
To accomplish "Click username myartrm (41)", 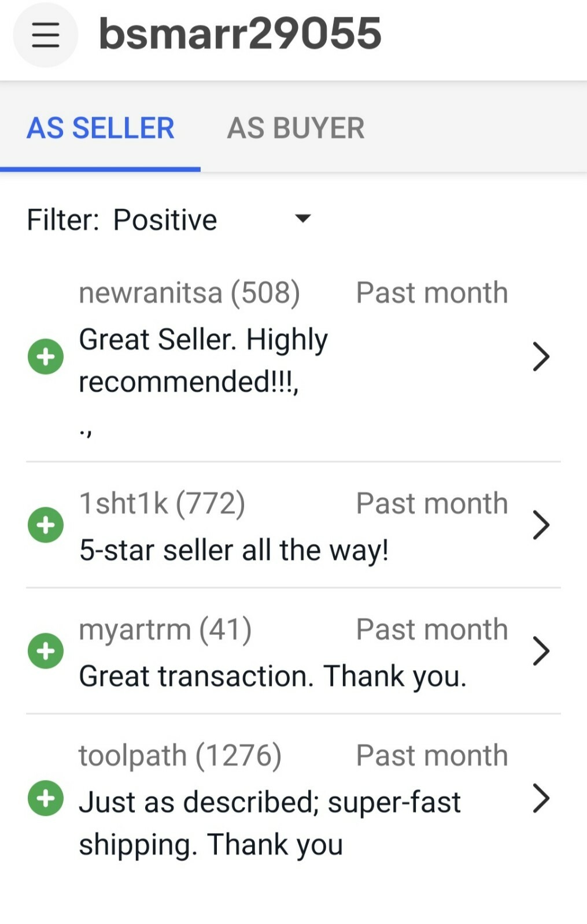I will click(x=165, y=630).
